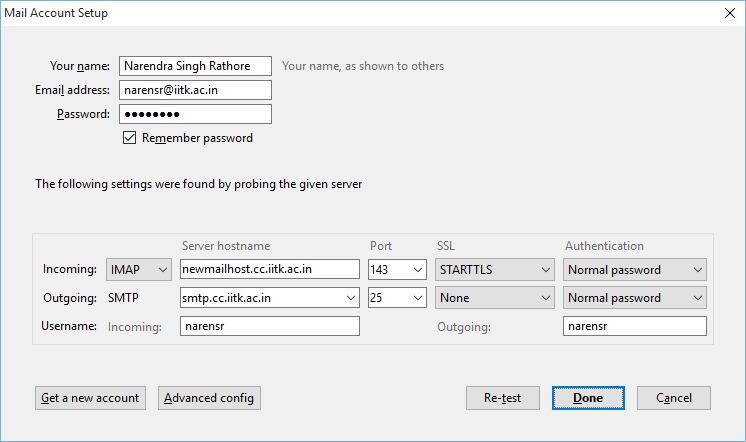Open the incoming SSL STARTTLS dropdown
Image resolution: width=746 pixels, height=442 pixels.
(x=494, y=269)
